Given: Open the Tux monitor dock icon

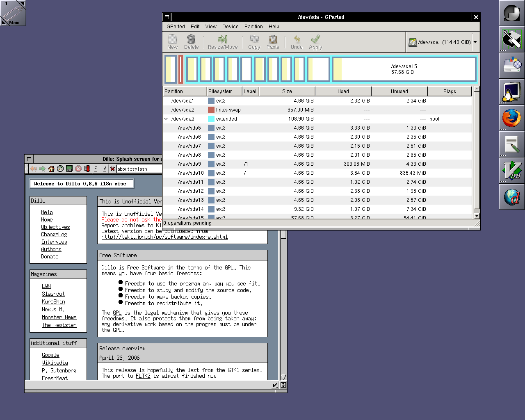Looking at the screenshot, I should [511, 92].
